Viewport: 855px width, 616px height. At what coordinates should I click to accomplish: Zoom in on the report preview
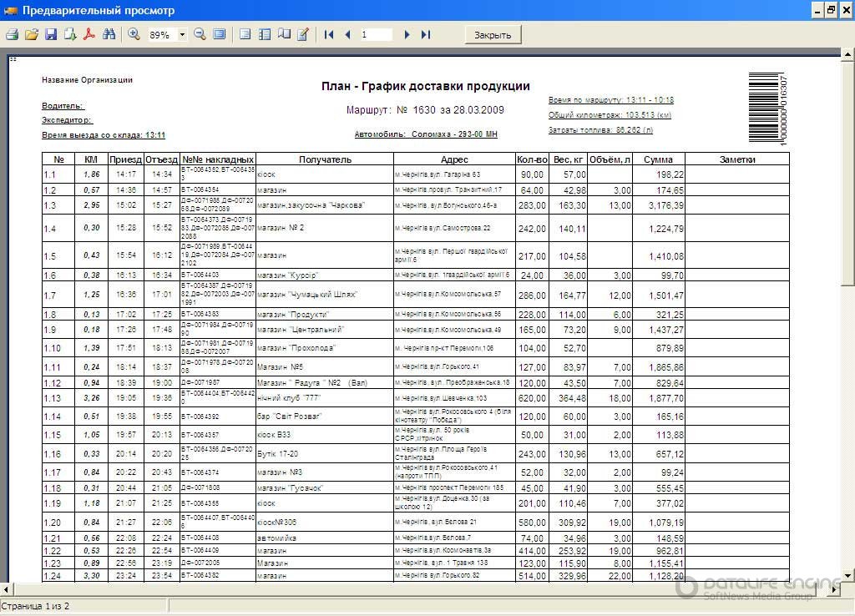tap(134, 34)
